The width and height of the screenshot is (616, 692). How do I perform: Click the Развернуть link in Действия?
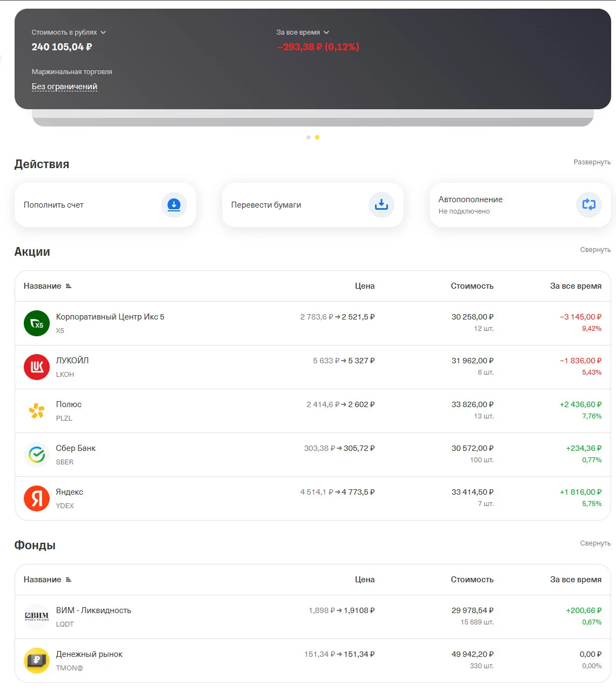point(592,162)
